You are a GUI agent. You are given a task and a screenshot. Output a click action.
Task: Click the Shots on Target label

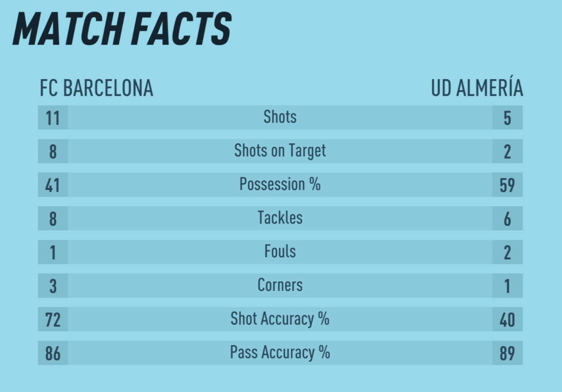click(x=280, y=151)
